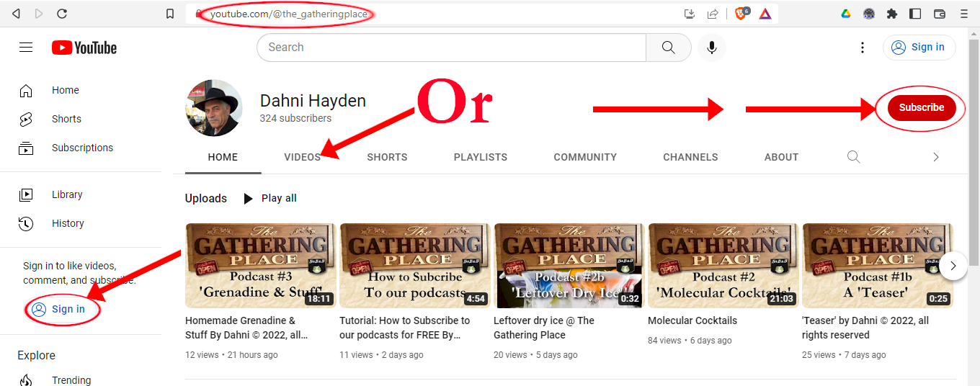Click Sign in at top right
980x386 pixels.
pos(919,48)
